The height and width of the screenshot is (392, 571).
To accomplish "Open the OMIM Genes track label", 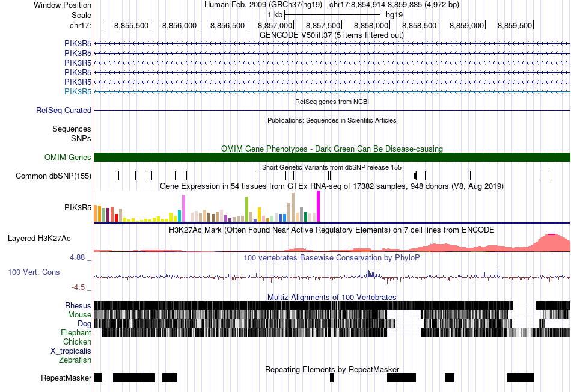I will click(68, 157).
